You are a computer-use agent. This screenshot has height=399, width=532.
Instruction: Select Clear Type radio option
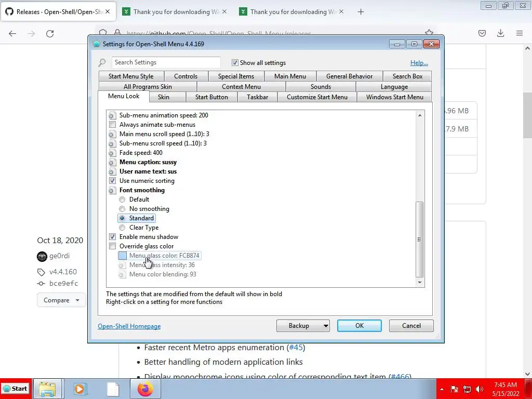pos(122,228)
